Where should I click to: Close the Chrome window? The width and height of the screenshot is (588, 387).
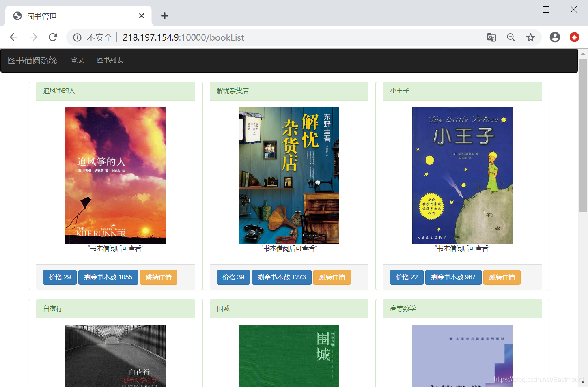pos(574,9)
